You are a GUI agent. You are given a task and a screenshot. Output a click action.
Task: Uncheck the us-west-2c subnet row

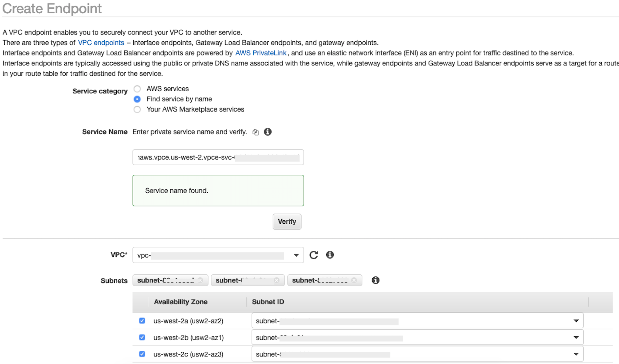142,354
